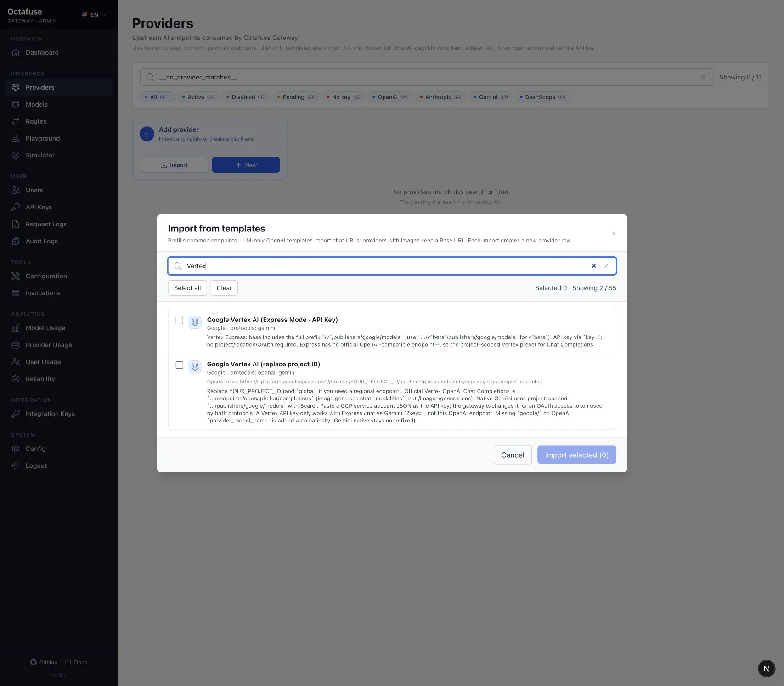The height and width of the screenshot is (686, 784).
Task: Click Google Vertex AI (replace project ID) title
Action: click(264, 364)
